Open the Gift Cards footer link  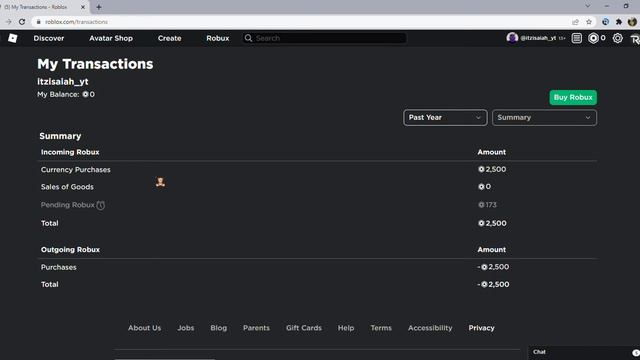pos(304,328)
